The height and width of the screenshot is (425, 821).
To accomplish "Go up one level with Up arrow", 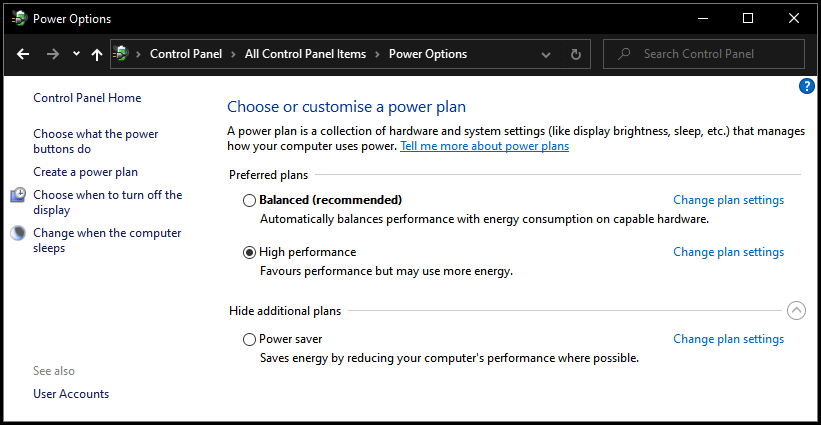I will [x=96, y=54].
